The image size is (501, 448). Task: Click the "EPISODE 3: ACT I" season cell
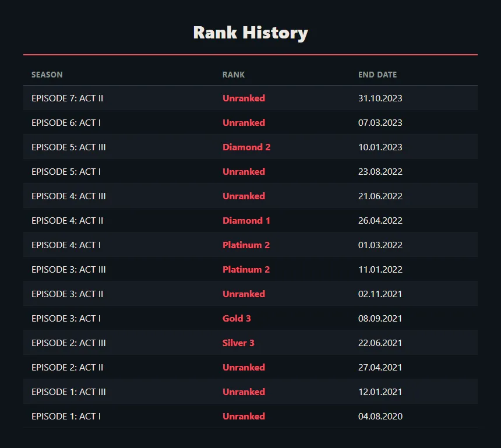pyautogui.click(x=66, y=319)
